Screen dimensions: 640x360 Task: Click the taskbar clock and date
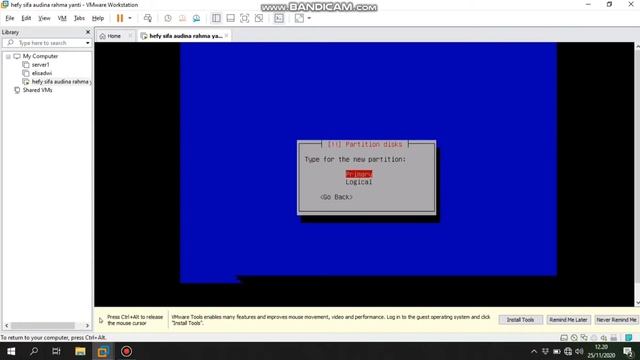click(x=601, y=351)
